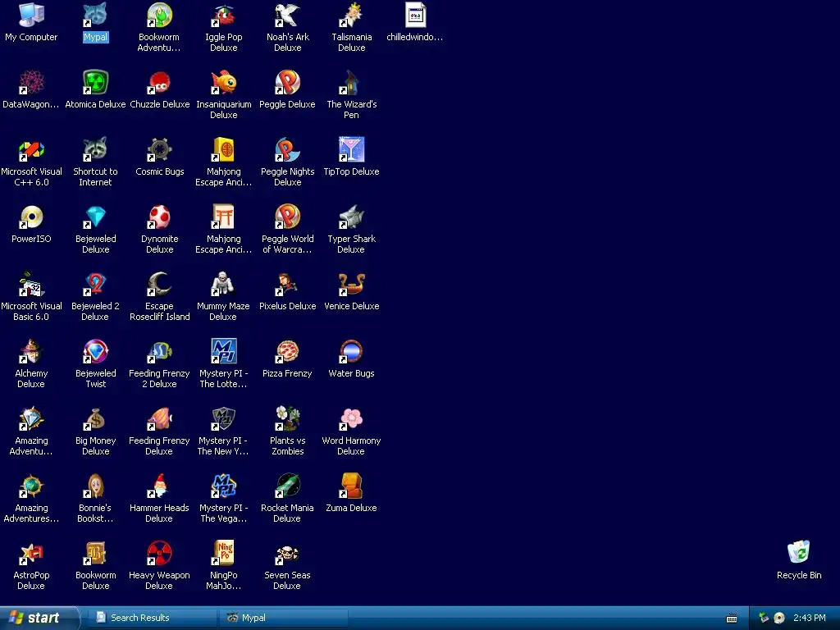Click Plants vs Zombies icon
This screenshot has width=840, height=630.
tap(288, 418)
